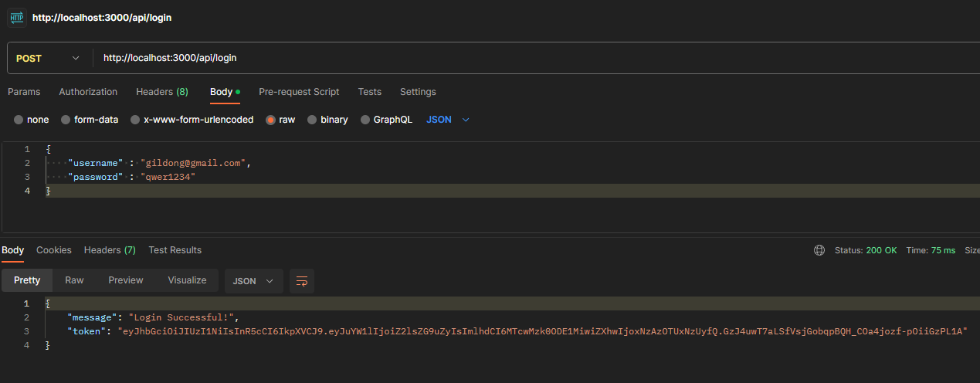Select the form-data radio option
980x383 pixels.
coord(66,120)
